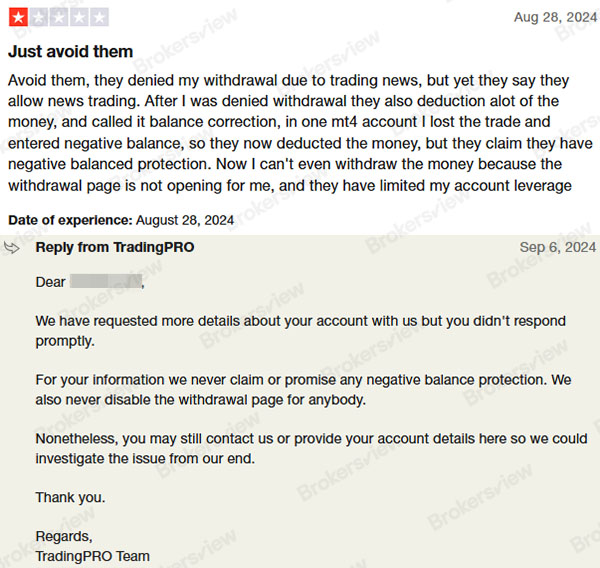Click the fifth gray rating star
This screenshot has width=600, height=568.
tap(100, 17)
